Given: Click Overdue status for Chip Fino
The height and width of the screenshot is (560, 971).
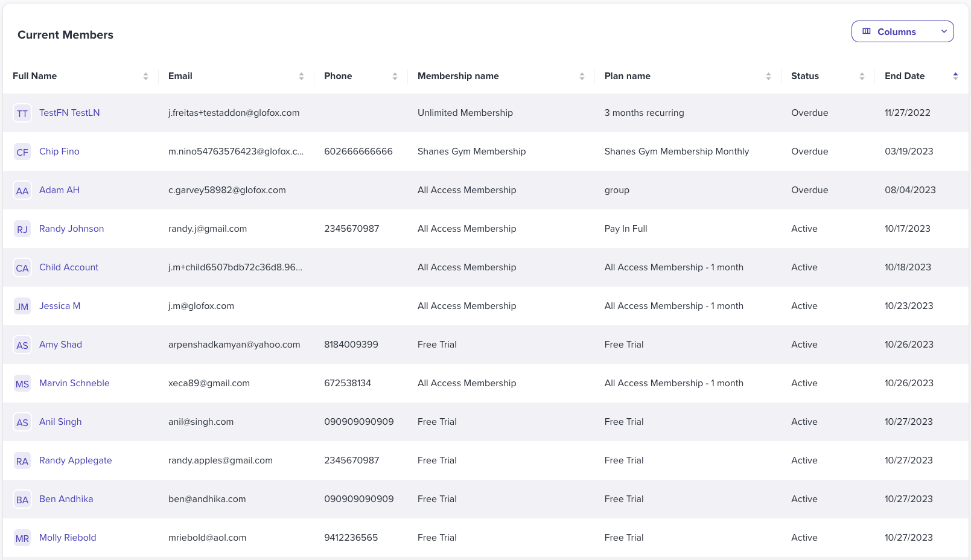Looking at the screenshot, I should (x=810, y=151).
